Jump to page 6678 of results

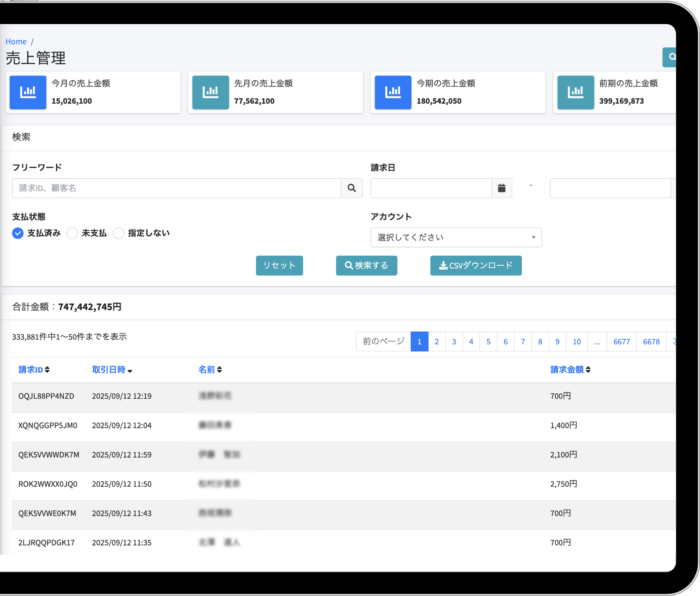pos(651,342)
